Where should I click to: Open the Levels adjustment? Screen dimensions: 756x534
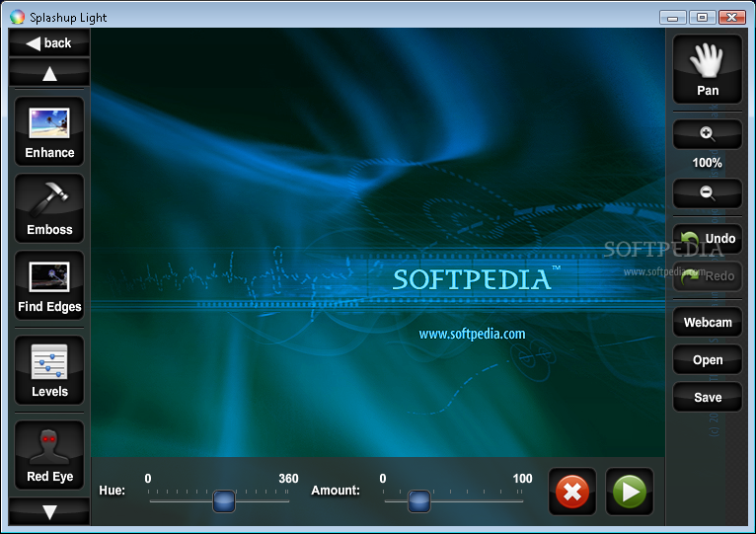pyautogui.click(x=49, y=370)
